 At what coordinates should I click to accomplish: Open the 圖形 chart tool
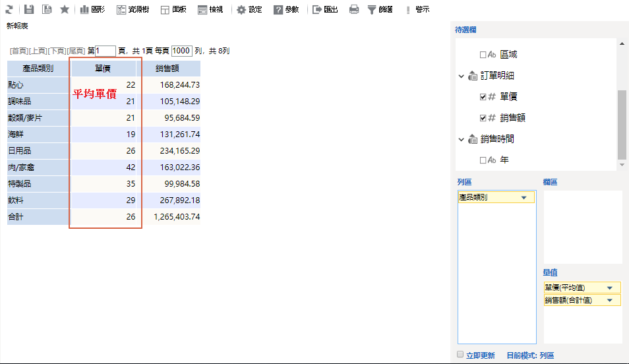pyautogui.click(x=92, y=10)
